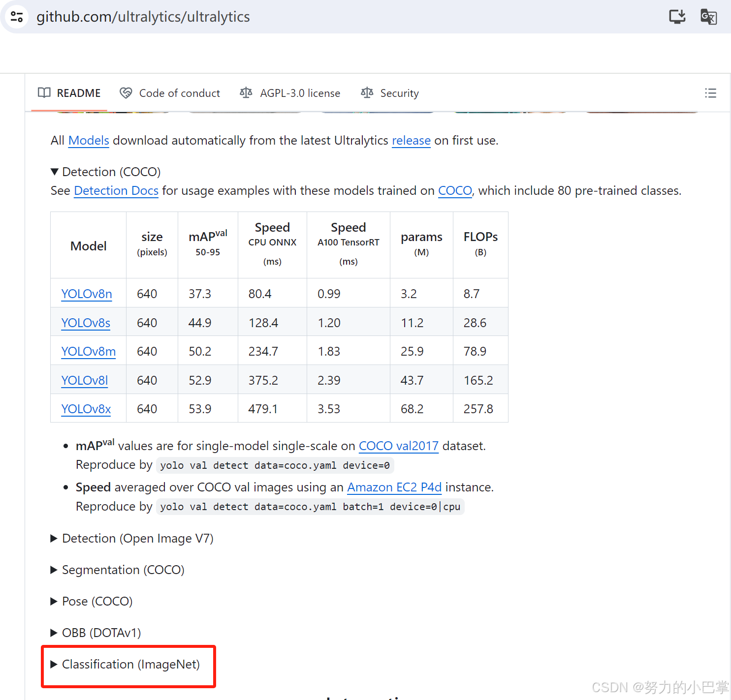Click the 11.2 params cell
The height and width of the screenshot is (700, 731).
click(x=421, y=323)
